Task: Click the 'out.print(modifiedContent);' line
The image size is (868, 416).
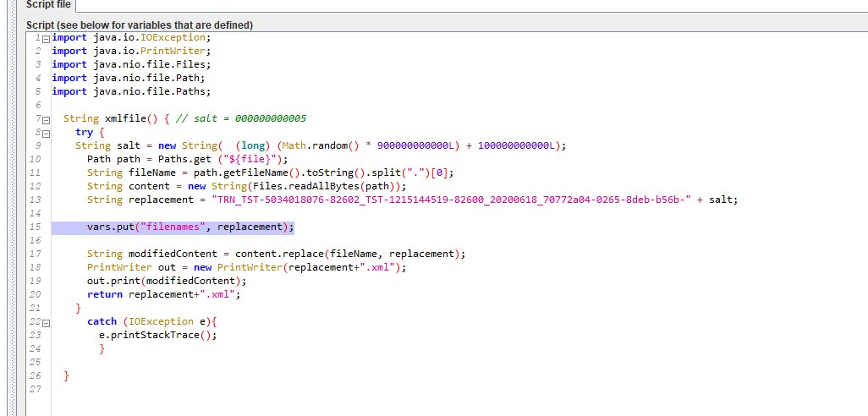Action: click(167, 281)
